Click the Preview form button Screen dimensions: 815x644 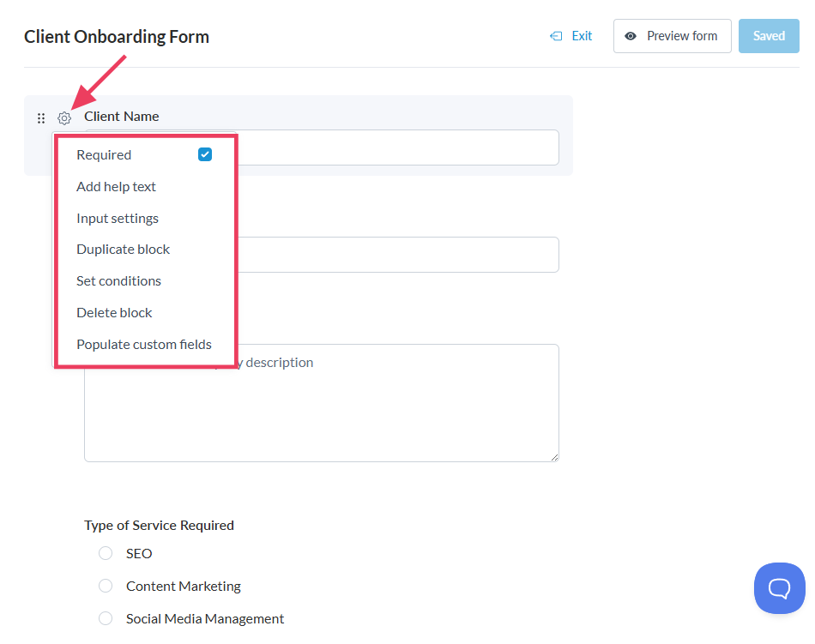pyautogui.click(x=672, y=36)
